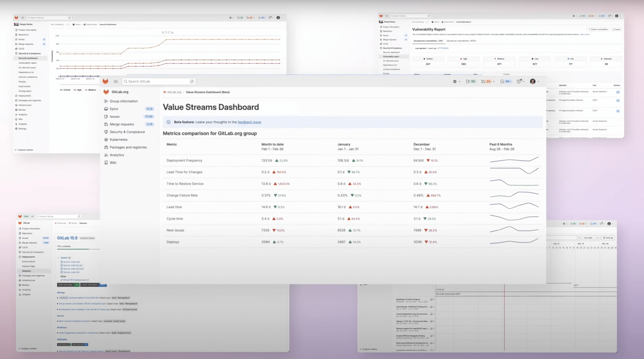
Task: Expand 'New License Compliance scanner' item
Action: [x=57, y=321]
